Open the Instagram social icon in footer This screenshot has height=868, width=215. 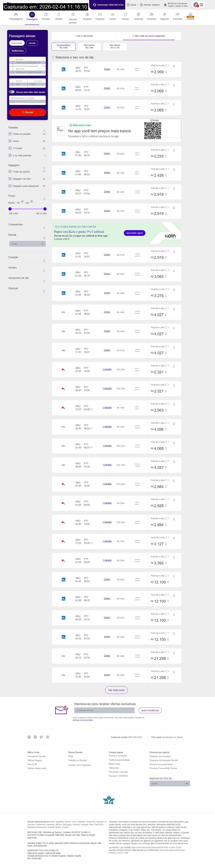(x=35, y=737)
